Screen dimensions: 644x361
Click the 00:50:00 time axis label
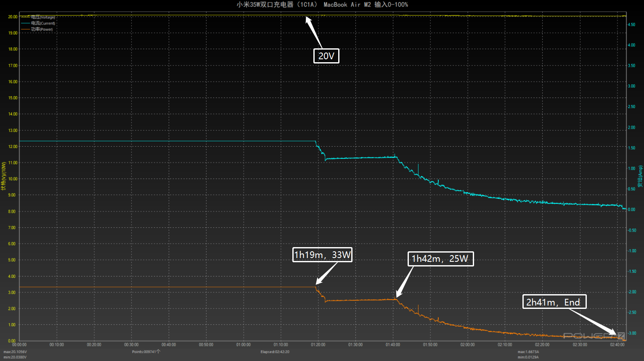point(206,345)
